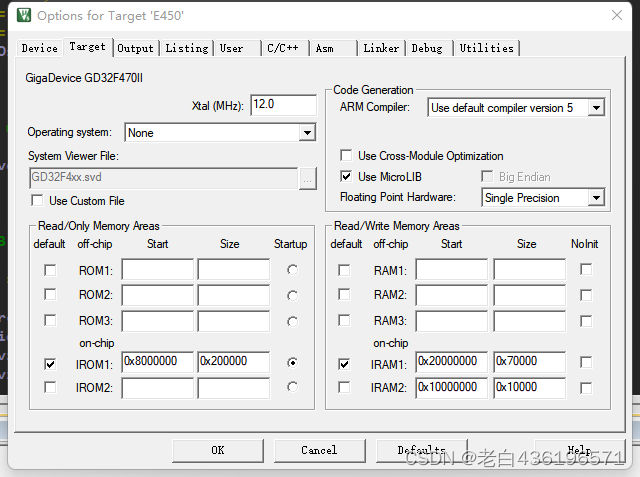
Task: Enable NoInit for RAM2
Action: point(586,295)
